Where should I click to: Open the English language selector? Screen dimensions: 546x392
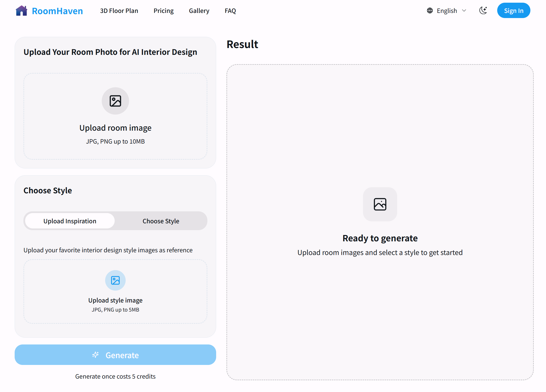point(447,11)
